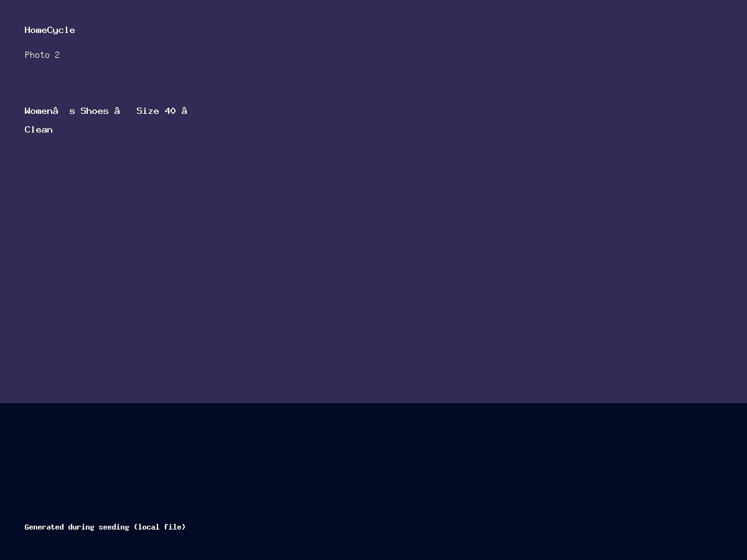Click the â character after Shoes
The image size is (747, 560).
tap(117, 110)
